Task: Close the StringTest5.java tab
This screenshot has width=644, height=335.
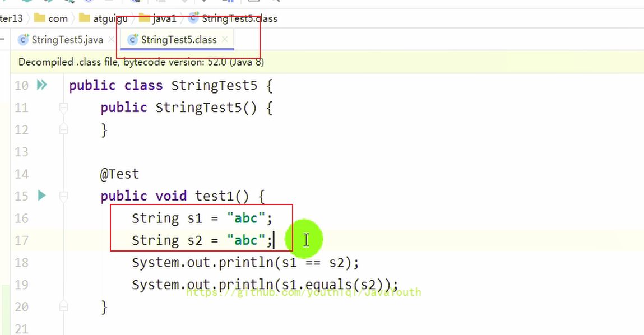Action: tap(112, 39)
